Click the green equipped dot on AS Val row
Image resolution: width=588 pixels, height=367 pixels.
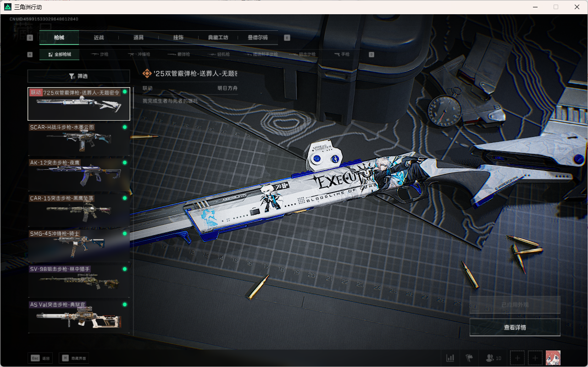[x=124, y=304]
